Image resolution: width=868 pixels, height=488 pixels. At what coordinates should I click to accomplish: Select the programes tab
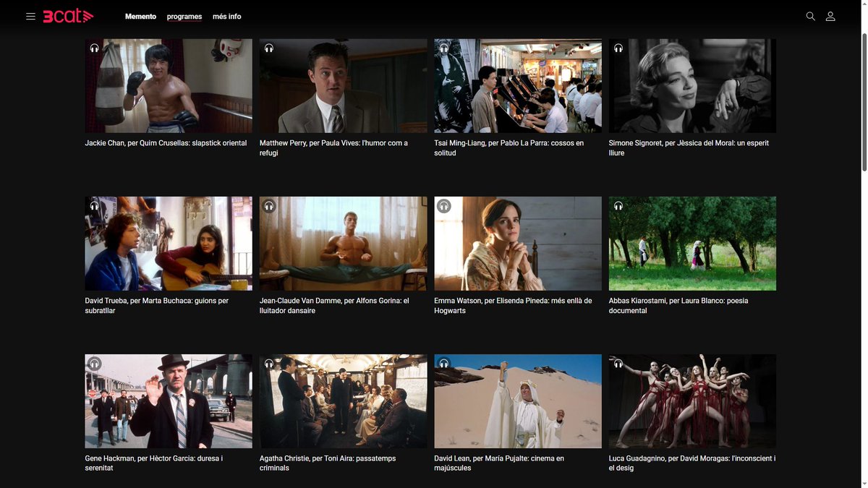coord(184,17)
